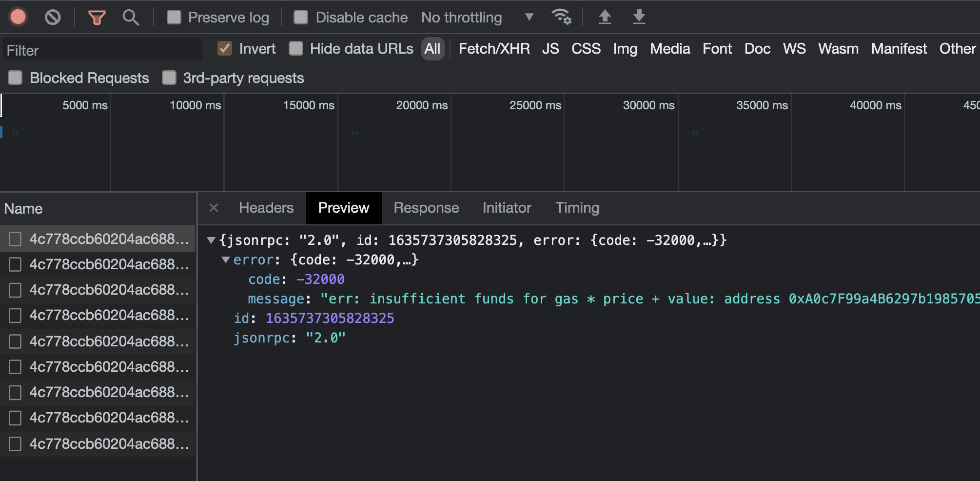
Task: Filter by CSS requests
Action: (586, 49)
